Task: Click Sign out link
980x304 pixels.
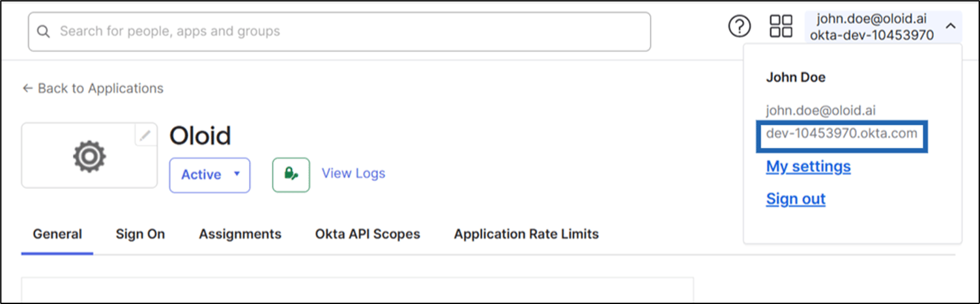Action: (x=796, y=199)
